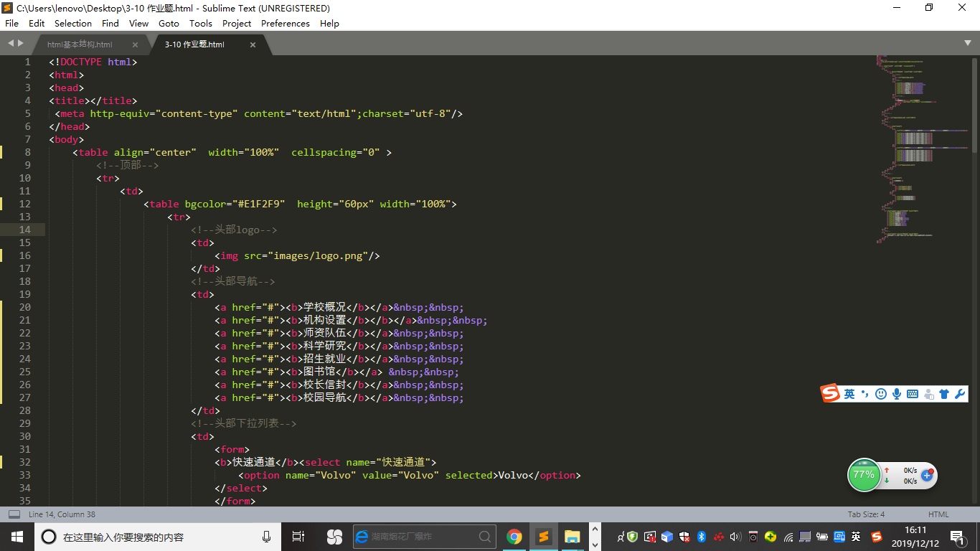Open the shirt skin icon on Sogou bar
The height and width of the screenshot is (551, 980).
[944, 394]
